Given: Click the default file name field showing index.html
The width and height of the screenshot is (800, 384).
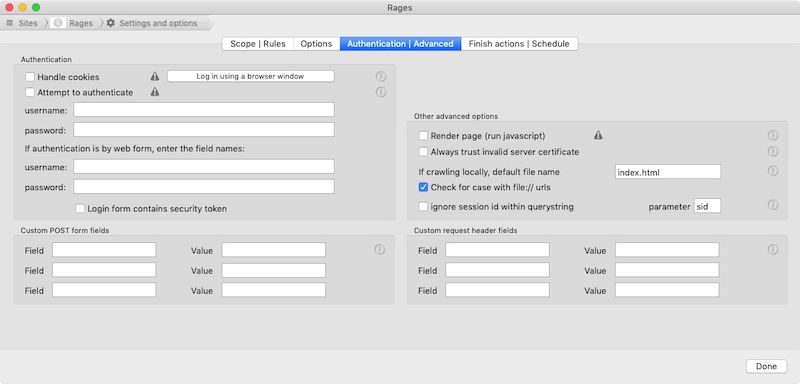Looking at the screenshot, I should (x=668, y=172).
